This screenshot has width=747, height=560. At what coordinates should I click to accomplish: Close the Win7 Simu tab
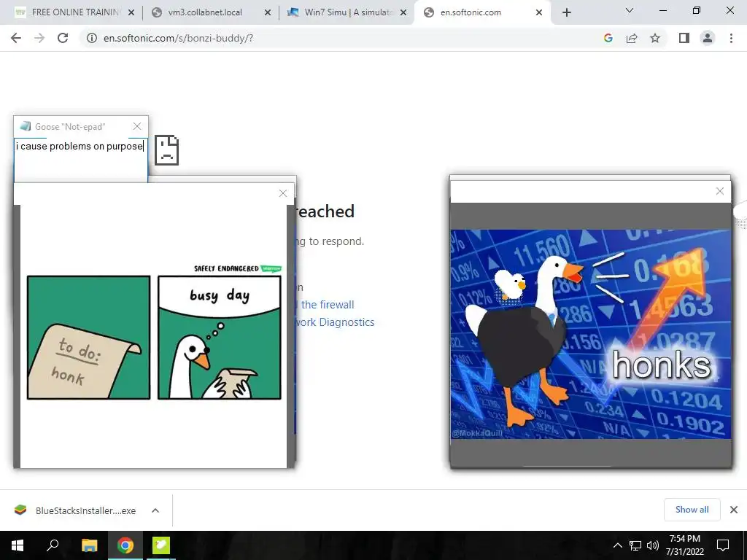(403, 12)
